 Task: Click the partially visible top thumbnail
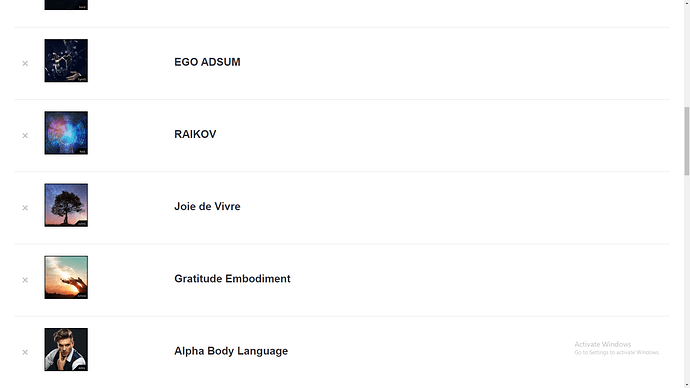pos(66,5)
